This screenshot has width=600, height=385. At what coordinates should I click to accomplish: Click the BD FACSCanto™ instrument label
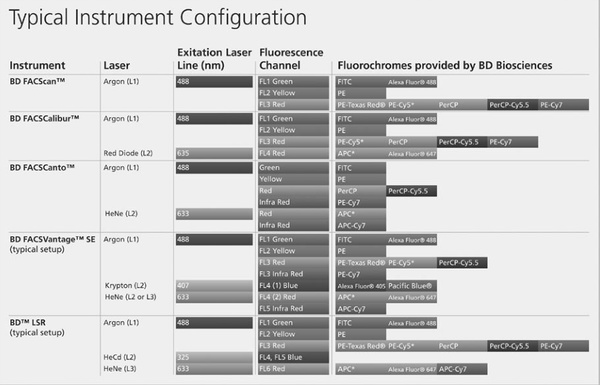click(x=42, y=167)
